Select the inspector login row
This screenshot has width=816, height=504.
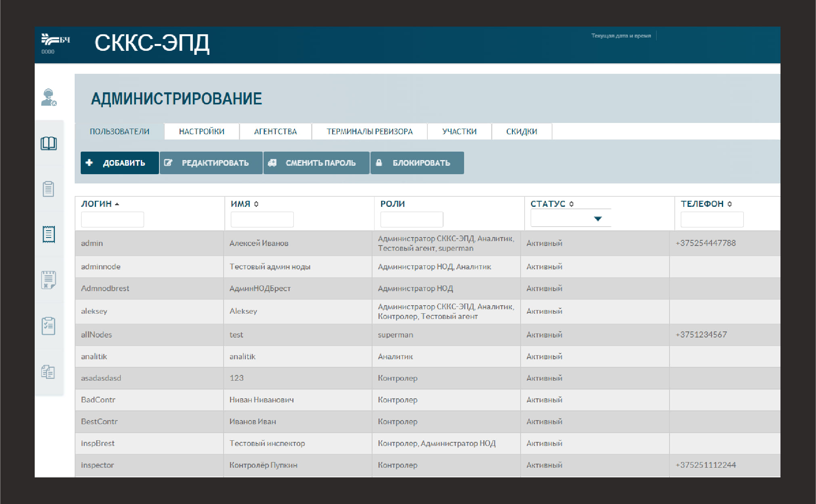click(428, 465)
